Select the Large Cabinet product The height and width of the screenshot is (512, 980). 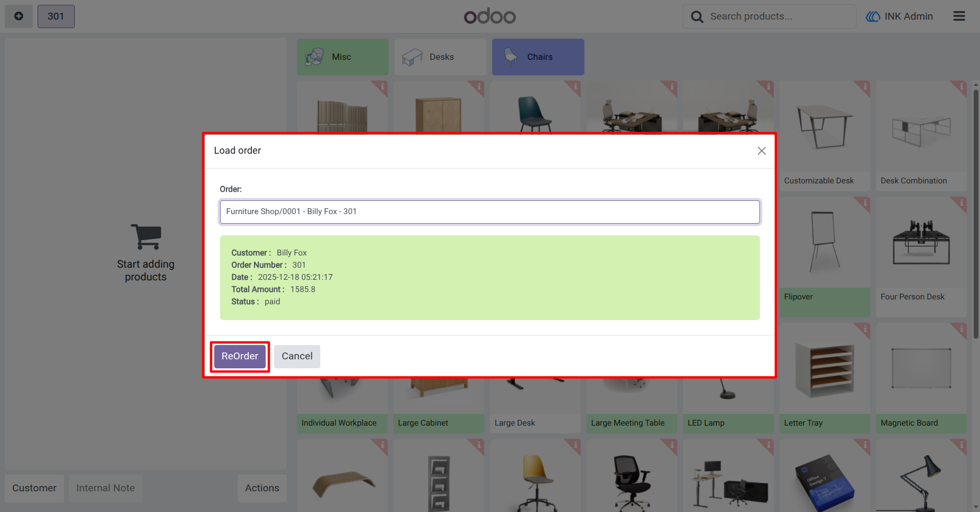tap(439, 407)
